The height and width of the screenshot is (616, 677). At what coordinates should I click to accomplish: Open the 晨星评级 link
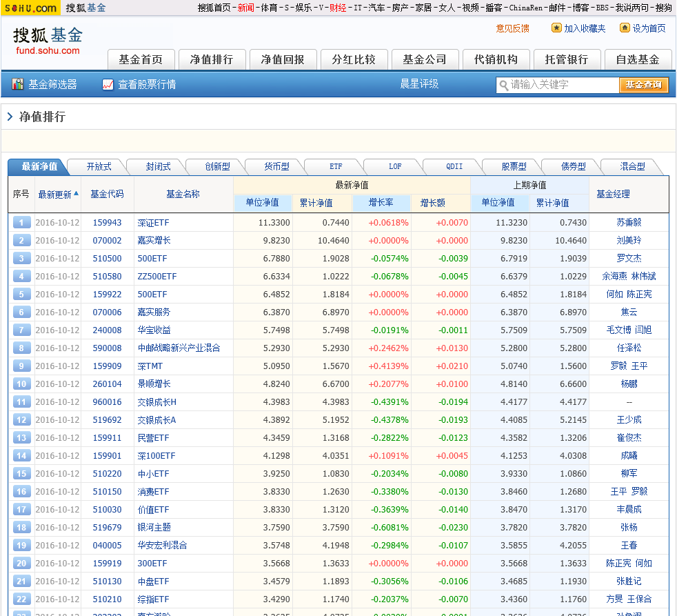(x=419, y=83)
